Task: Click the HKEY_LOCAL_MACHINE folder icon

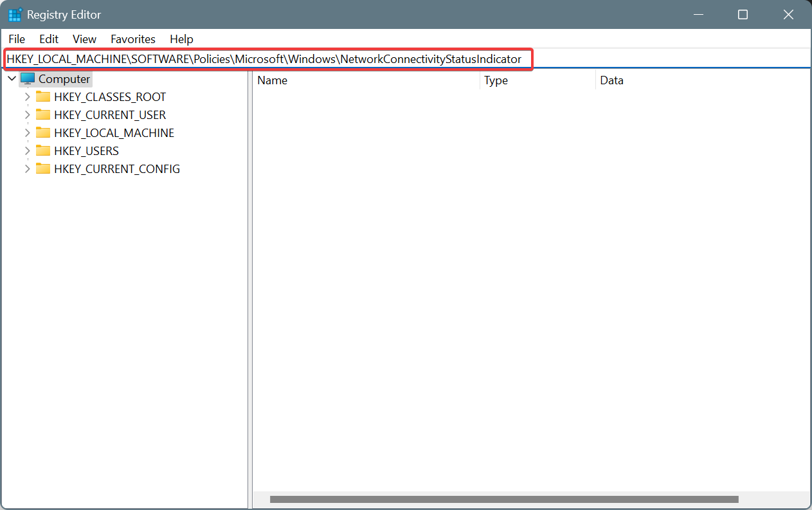Action: coord(43,132)
